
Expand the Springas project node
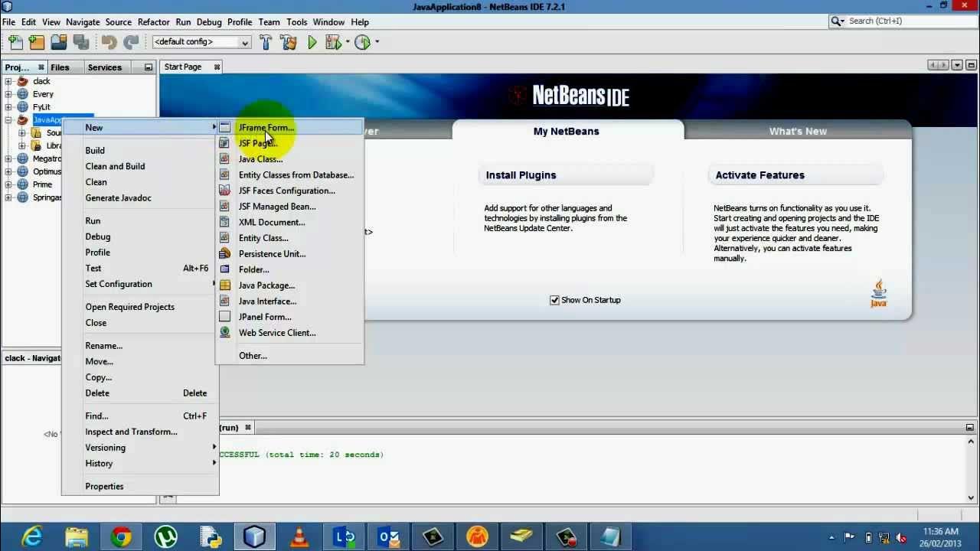tap(8, 197)
